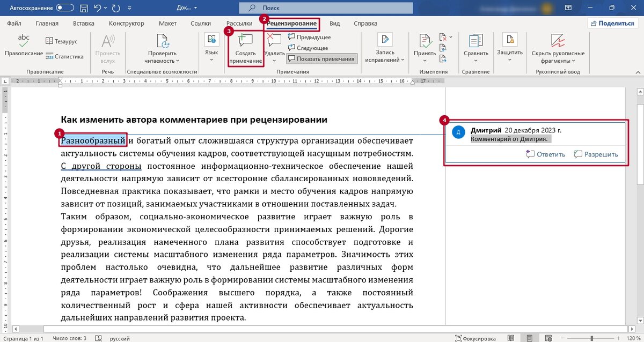
Task: Switch to the Вид tab
Action: click(334, 24)
